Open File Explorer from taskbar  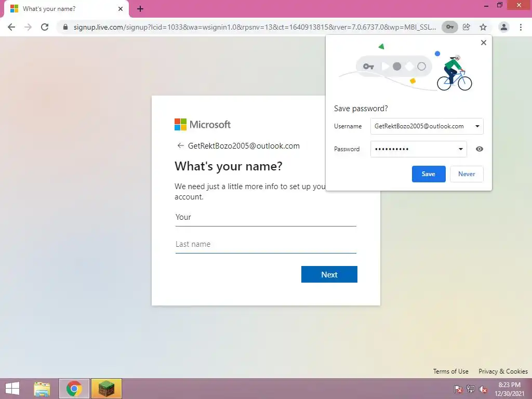coord(42,389)
